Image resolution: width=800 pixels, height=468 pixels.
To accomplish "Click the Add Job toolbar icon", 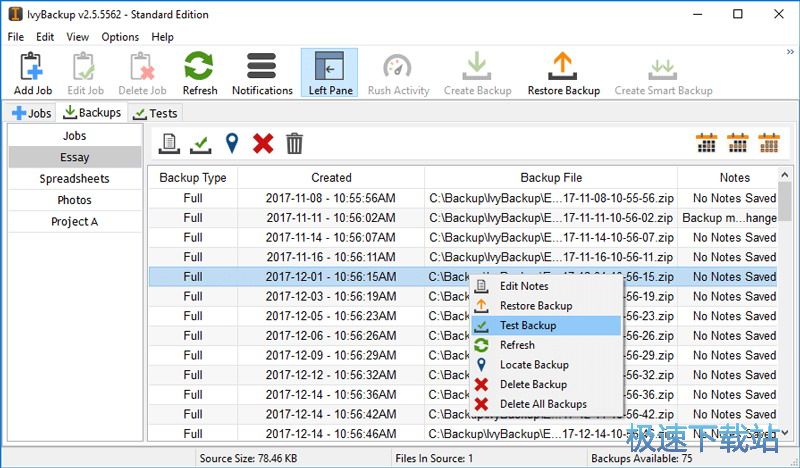I will [x=33, y=72].
